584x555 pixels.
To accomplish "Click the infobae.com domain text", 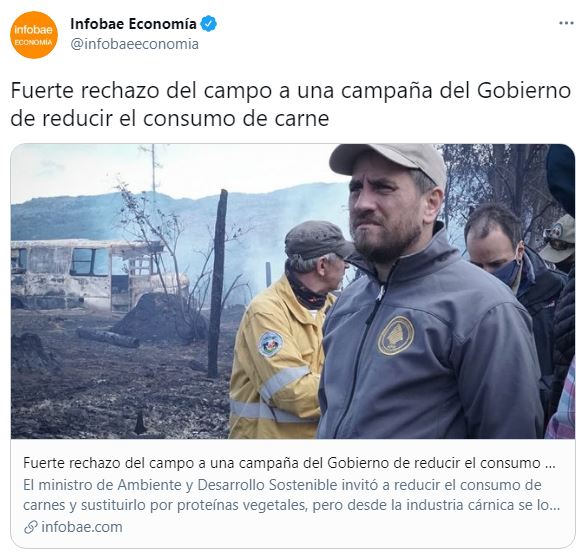I will (82, 527).
